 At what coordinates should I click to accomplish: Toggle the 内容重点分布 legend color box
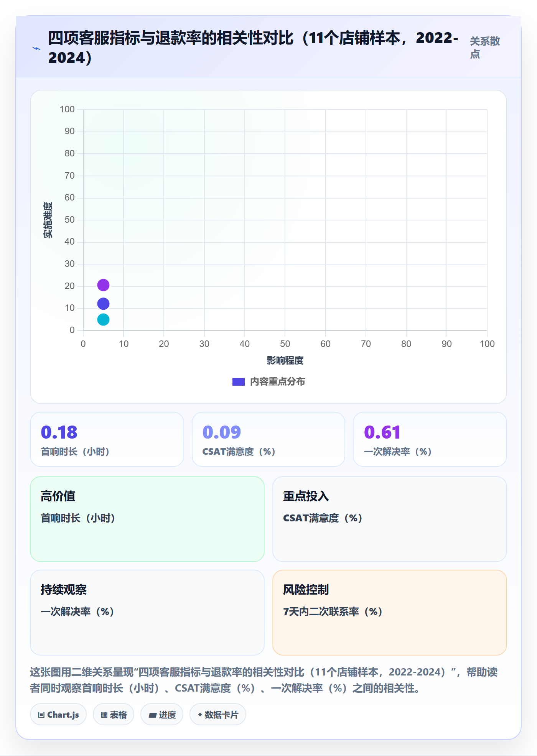tap(238, 382)
